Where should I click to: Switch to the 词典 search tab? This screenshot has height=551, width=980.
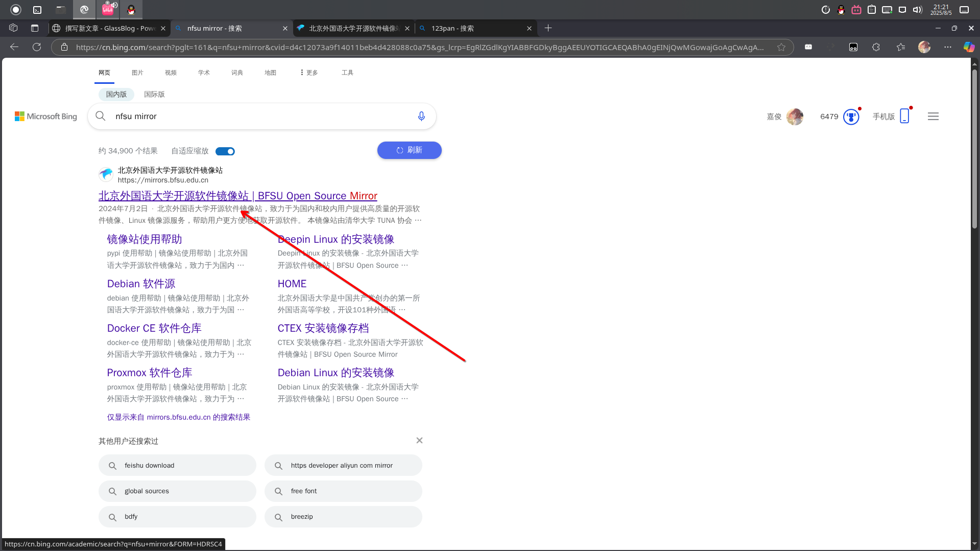[x=237, y=73]
